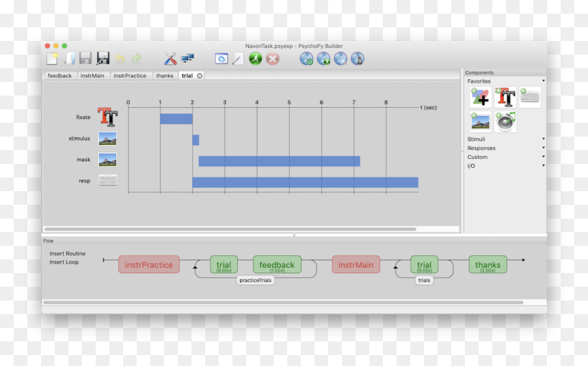The width and height of the screenshot is (588, 366).
Task: Click the resp timeline bar
Action: coord(305,182)
